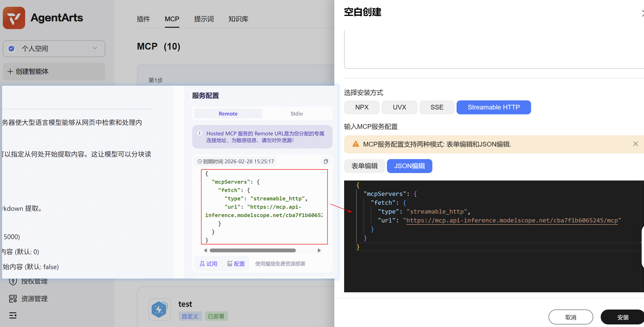Click the "type": "streamable_http" line in editor
Image resolution: width=644 pixels, height=327 pixels.
[x=424, y=211]
